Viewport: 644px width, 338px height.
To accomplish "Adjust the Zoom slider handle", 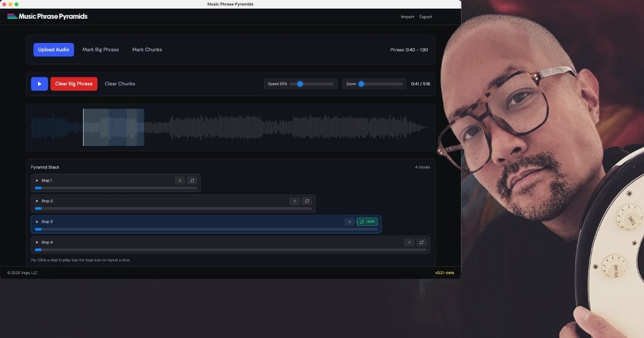I will tap(361, 84).
